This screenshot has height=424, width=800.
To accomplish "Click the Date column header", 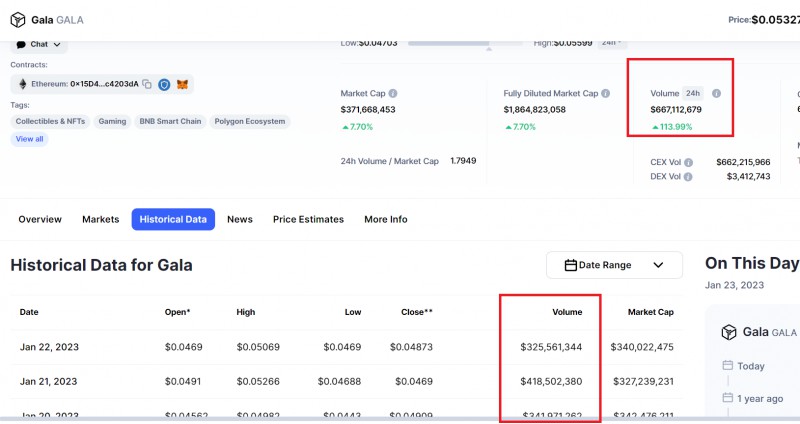I will pyautogui.click(x=29, y=312).
